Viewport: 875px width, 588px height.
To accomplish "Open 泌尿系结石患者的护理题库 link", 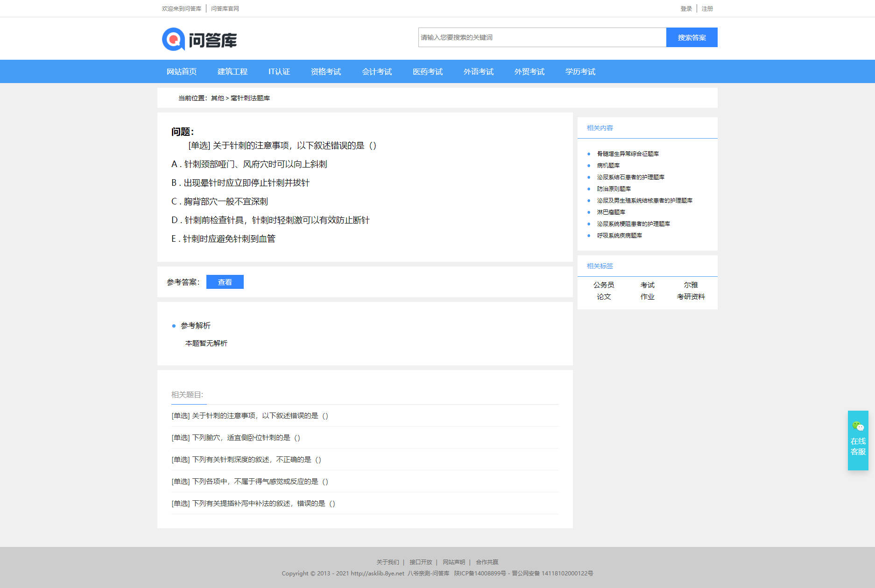I will pyautogui.click(x=630, y=177).
